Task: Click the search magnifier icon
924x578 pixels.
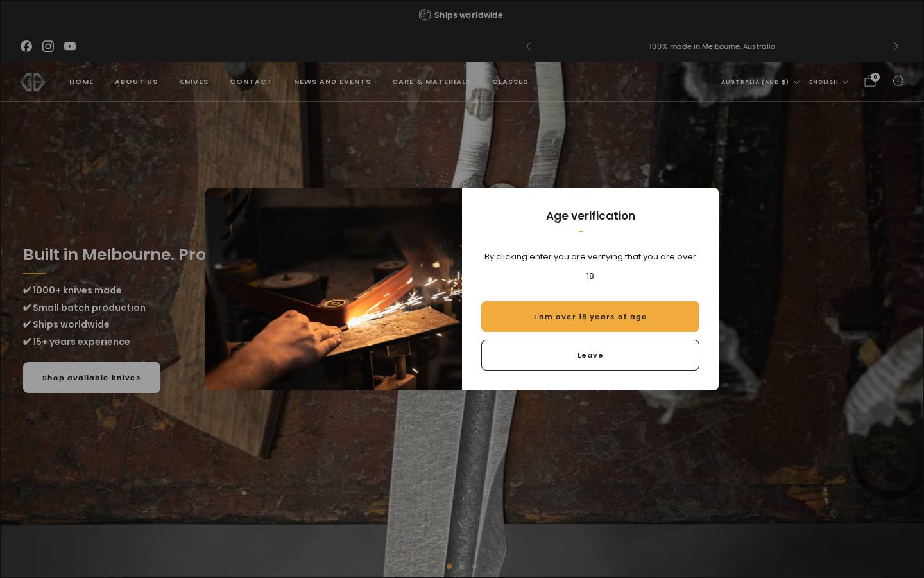Action: click(x=898, y=81)
